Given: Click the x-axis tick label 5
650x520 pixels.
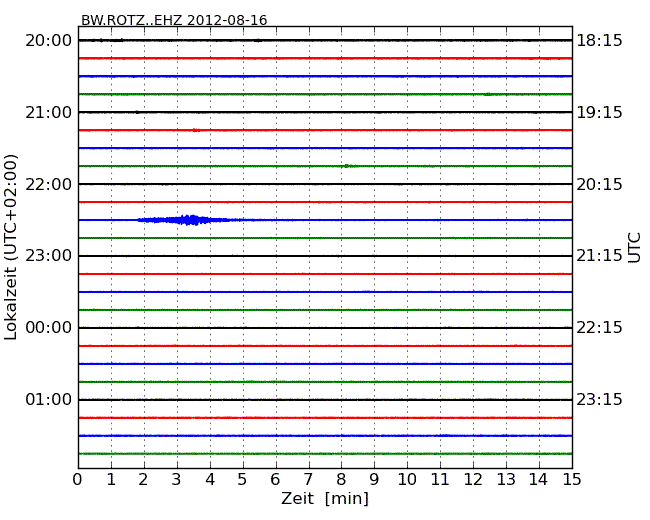Looking at the screenshot, I should tap(243, 479).
